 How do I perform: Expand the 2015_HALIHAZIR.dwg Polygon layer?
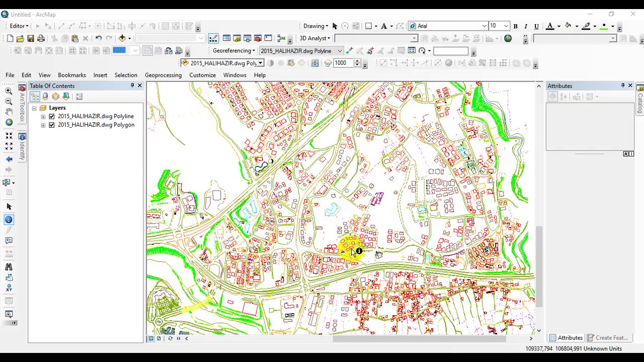[43, 125]
